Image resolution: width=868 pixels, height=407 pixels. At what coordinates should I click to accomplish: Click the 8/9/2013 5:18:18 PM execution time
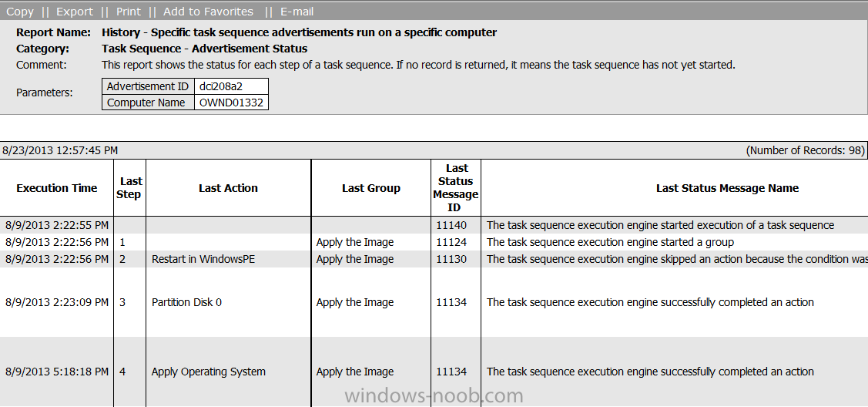(56, 372)
